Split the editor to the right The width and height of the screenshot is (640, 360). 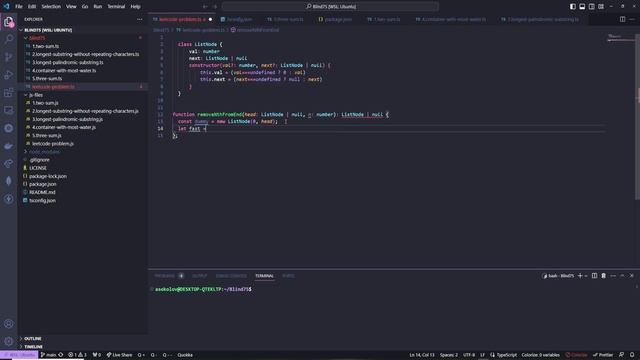click(622, 19)
